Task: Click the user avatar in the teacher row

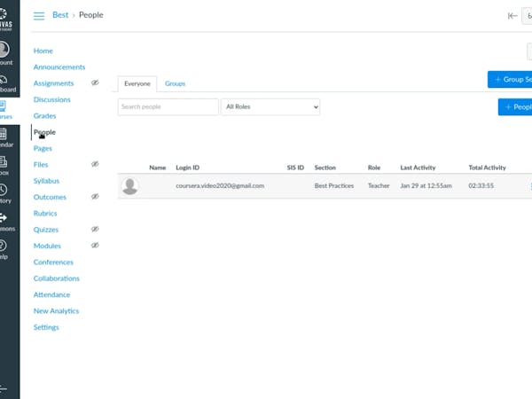Action: point(129,186)
